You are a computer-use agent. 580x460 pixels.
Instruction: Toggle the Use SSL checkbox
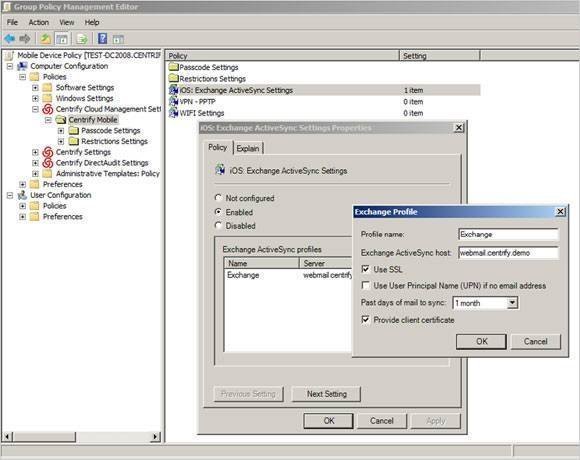pyautogui.click(x=365, y=269)
